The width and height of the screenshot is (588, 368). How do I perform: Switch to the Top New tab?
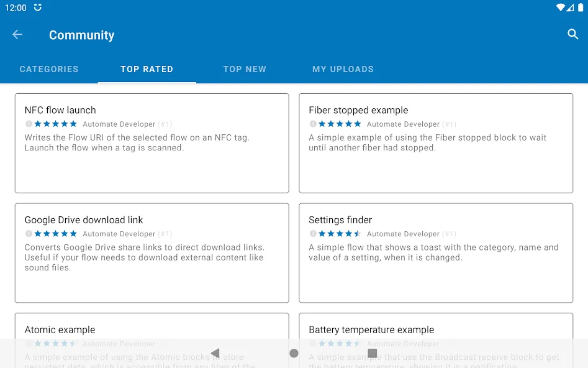coord(245,69)
